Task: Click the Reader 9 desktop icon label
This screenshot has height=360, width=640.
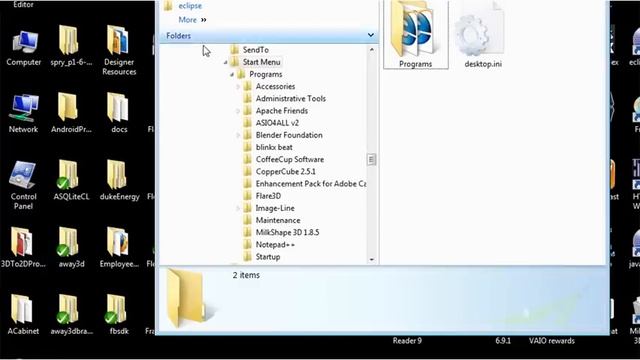Action: (407, 341)
